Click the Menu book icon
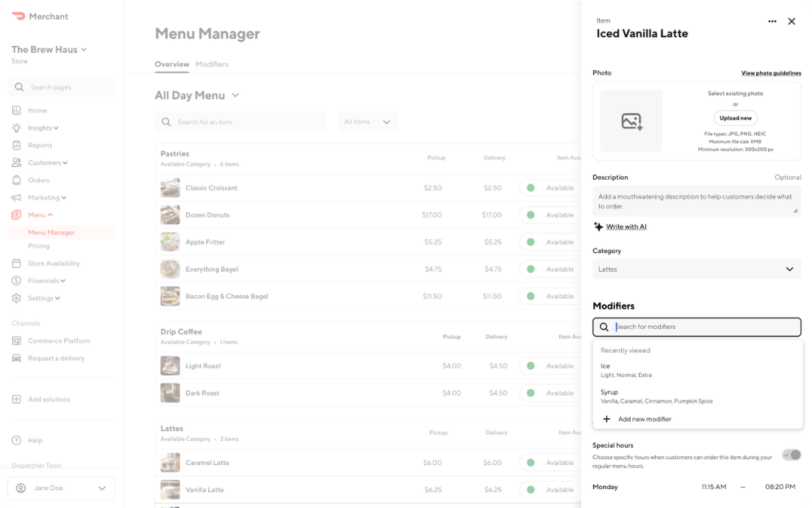 pos(17,214)
